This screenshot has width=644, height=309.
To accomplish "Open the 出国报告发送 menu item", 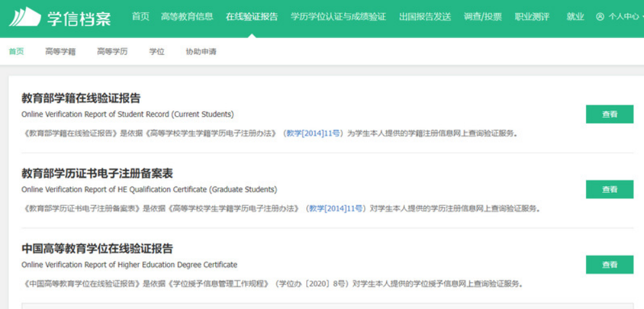I will [x=425, y=17].
